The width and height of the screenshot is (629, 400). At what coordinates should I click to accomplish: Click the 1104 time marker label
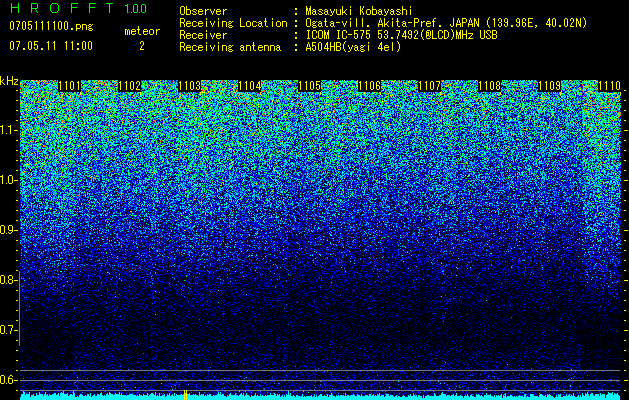[250, 86]
